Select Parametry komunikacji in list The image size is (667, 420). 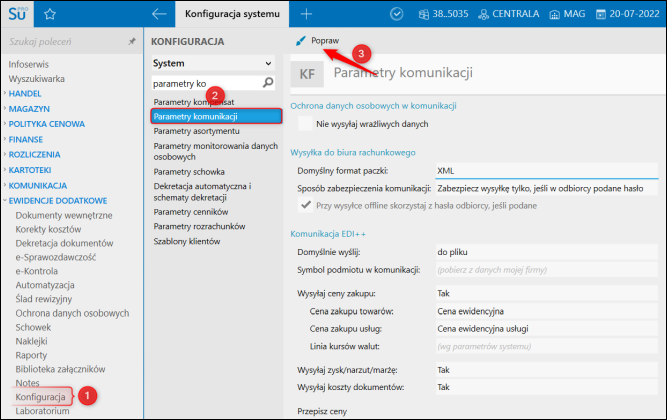point(216,116)
